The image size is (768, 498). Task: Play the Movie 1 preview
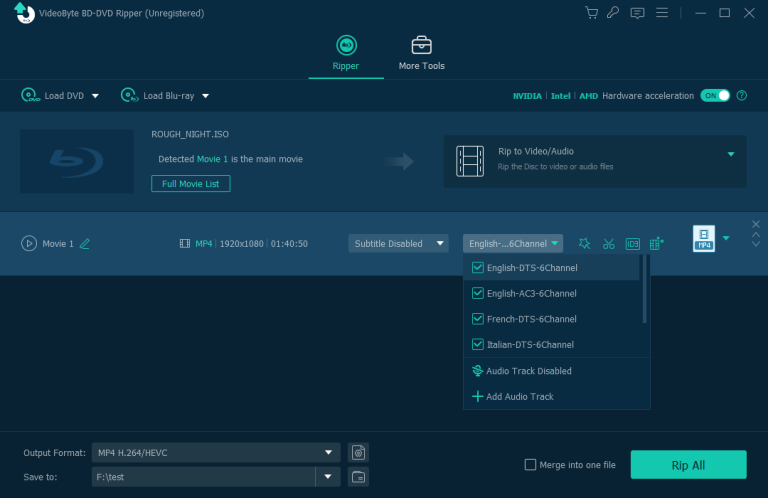tap(29, 243)
